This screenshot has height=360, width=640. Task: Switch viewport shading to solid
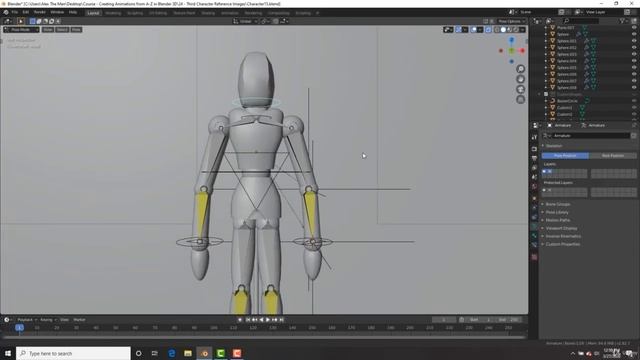point(503,30)
